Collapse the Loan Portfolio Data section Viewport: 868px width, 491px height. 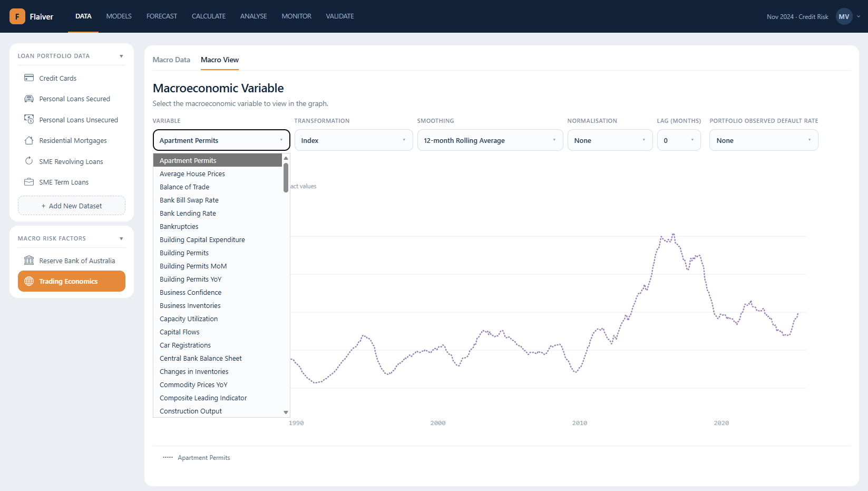(x=121, y=56)
